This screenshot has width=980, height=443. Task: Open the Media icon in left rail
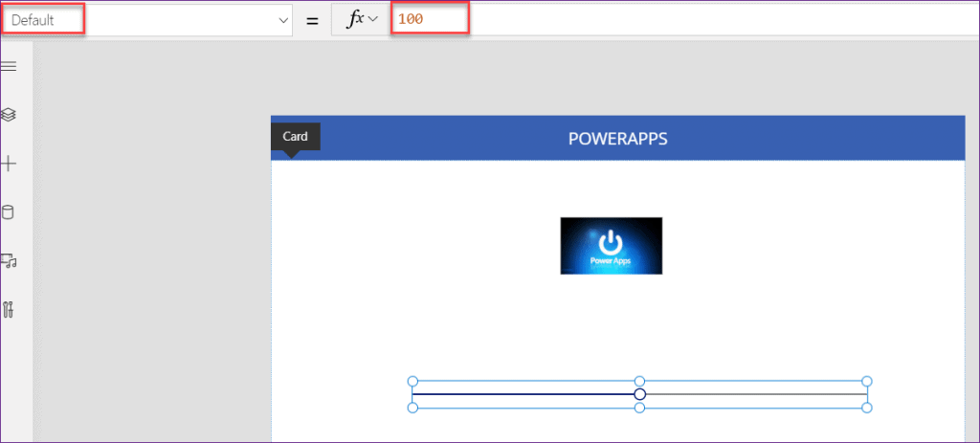(x=8, y=260)
